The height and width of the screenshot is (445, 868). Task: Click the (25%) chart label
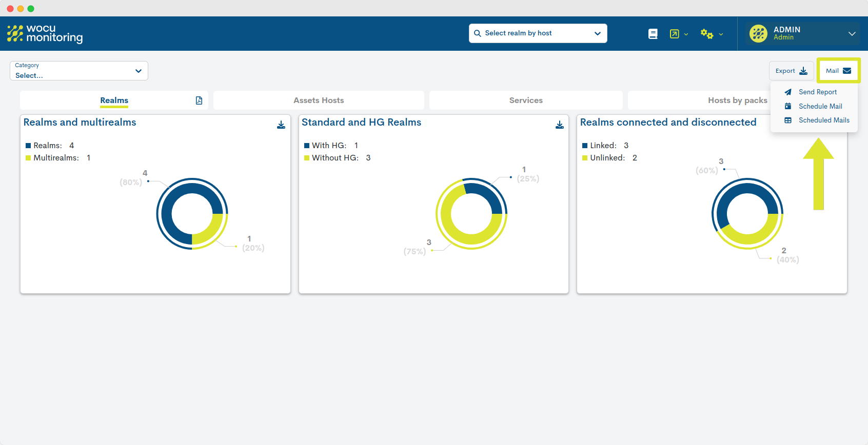pyautogui.click(x=528, y=179)
